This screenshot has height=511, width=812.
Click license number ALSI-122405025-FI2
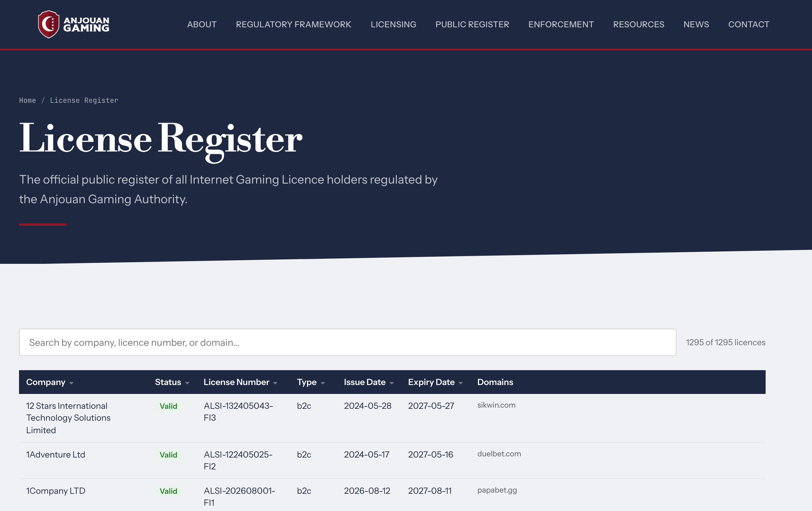tap(238, 460)
